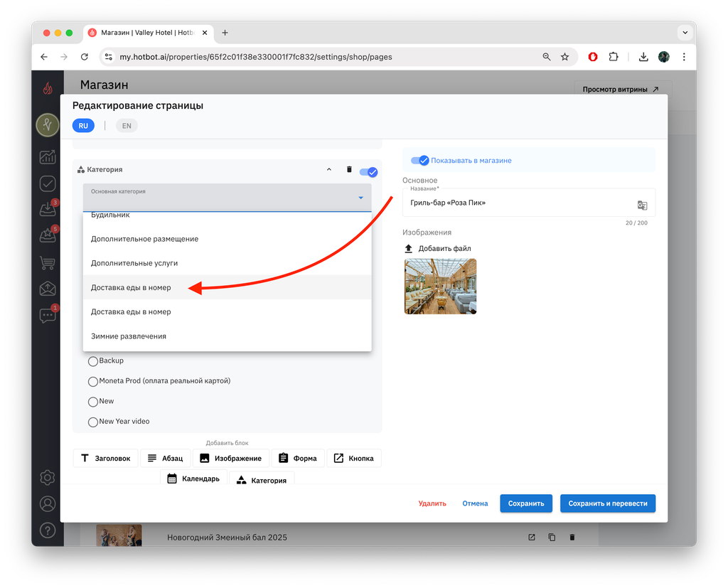Select the Moneta Prod radio option
This screenshot has width=728, height=588.
click(93, 381)
